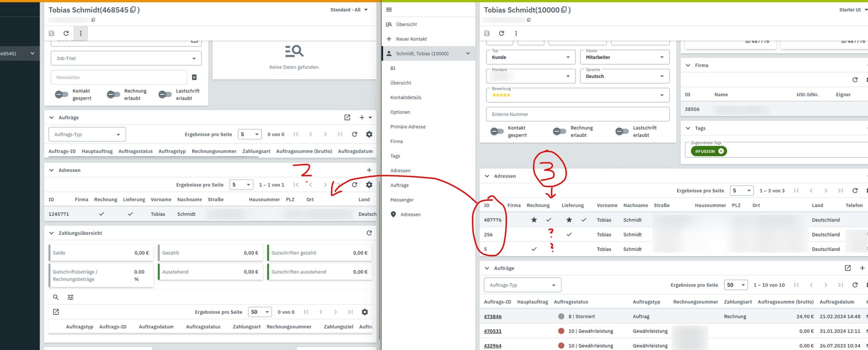Viewport: 868px width, 350px height.
Task: Click the search icon in Zahlungsübersicht
Action: coord(56,297)
